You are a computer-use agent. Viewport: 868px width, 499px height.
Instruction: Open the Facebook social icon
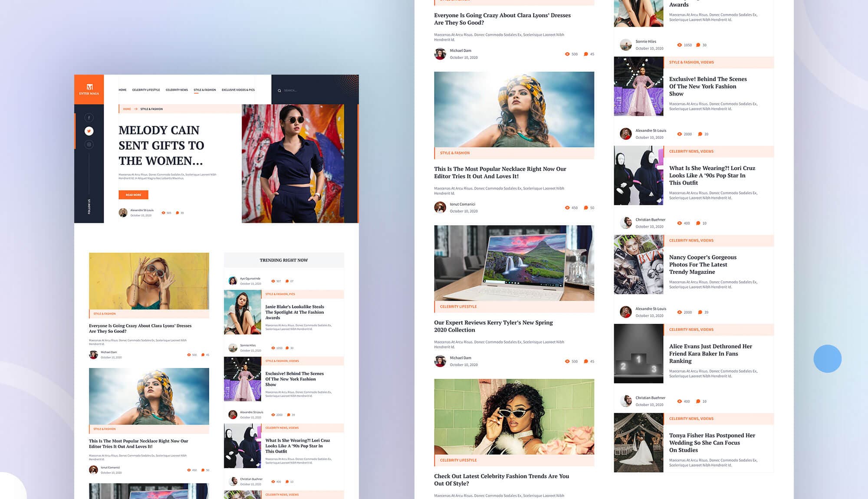tap(89, 118)
